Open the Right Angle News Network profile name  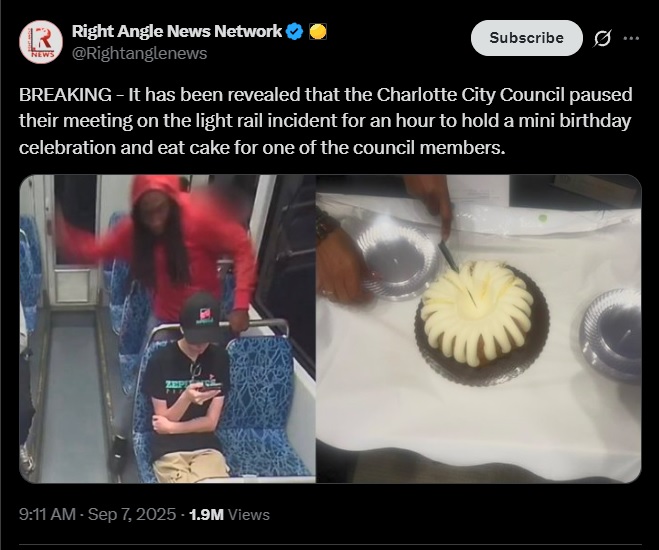point(177,31)
